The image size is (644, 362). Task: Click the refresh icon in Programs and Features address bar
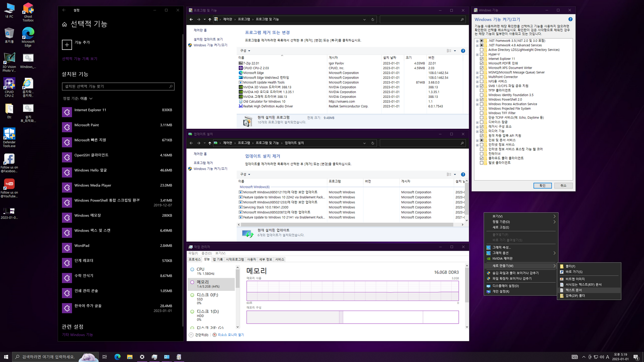373,19
